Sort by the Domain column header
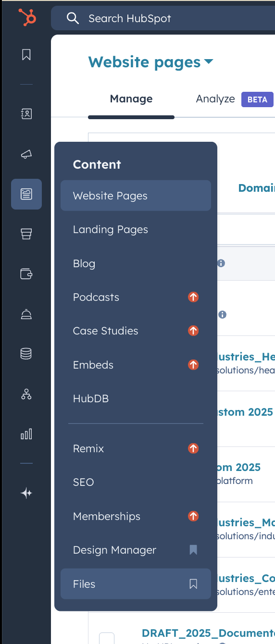This screenshot has height=644, width=275. click(257, 188)
